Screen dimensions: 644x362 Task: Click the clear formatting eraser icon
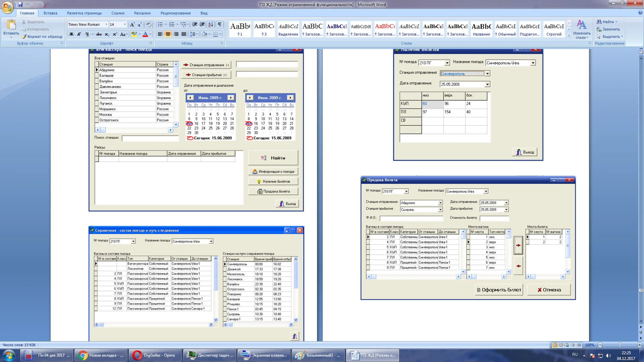[x=149, y=24]
